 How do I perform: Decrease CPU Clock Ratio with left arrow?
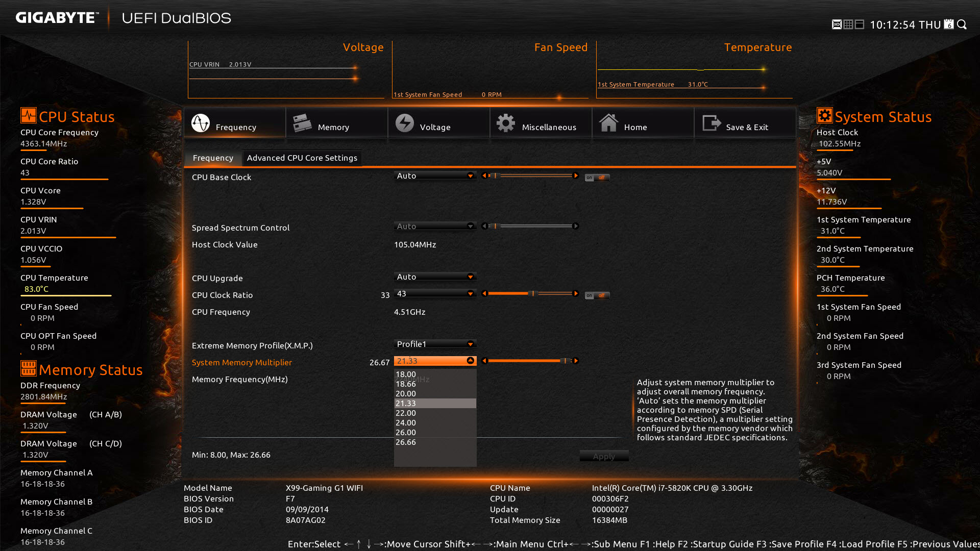[x=484, y=293]
